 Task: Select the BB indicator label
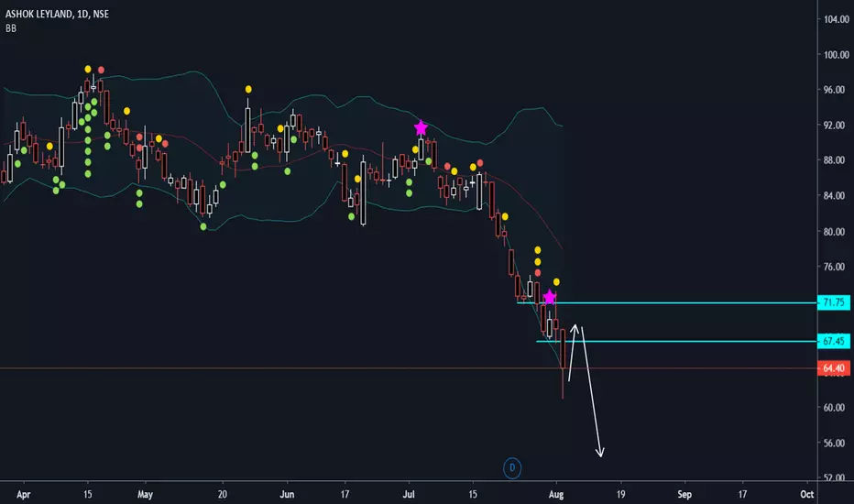[11, 28]
